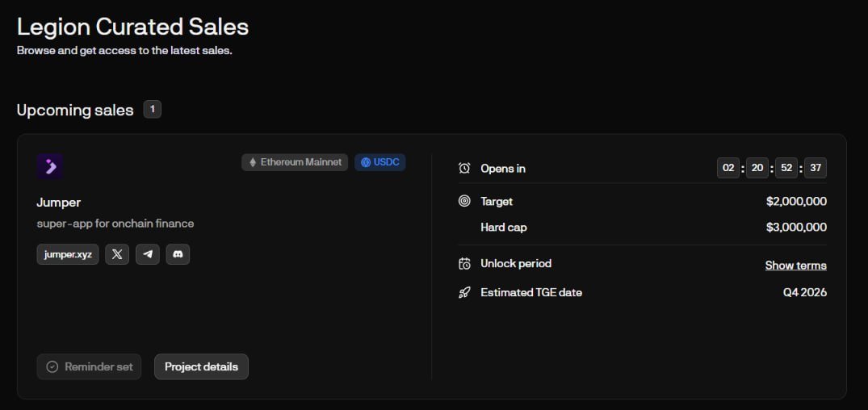
Task: Click the alarm clock icon beside Opens in
Action: coord(464,168)
